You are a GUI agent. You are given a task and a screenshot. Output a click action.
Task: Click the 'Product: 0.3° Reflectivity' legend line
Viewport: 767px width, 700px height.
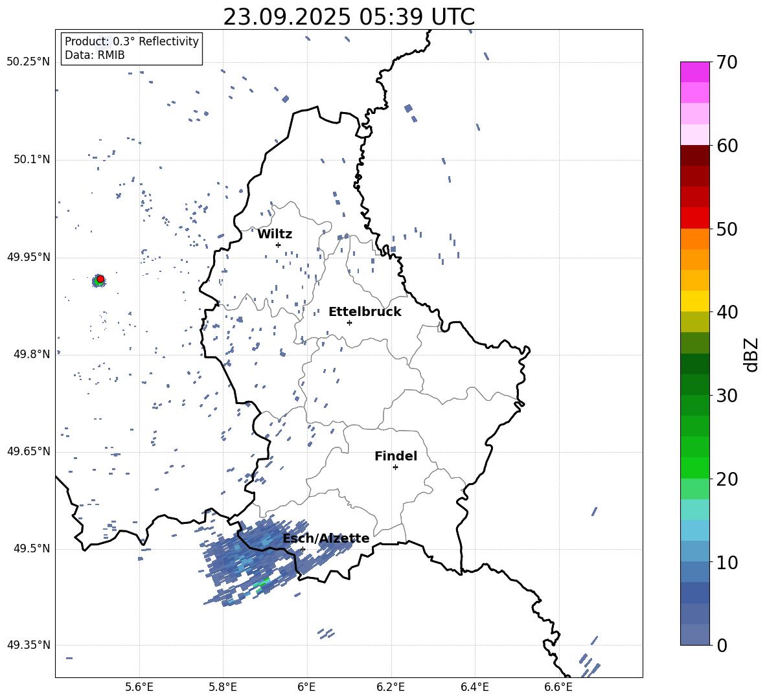[132, 41]
